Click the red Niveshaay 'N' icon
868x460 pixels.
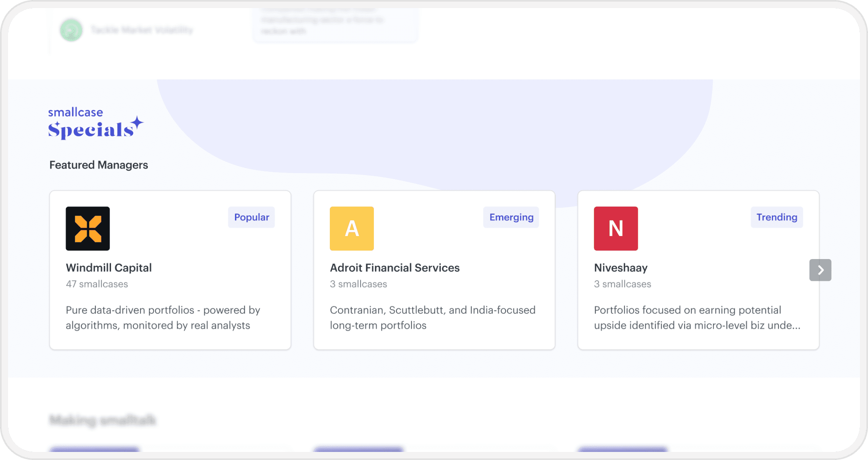click(x=616, y=228)
